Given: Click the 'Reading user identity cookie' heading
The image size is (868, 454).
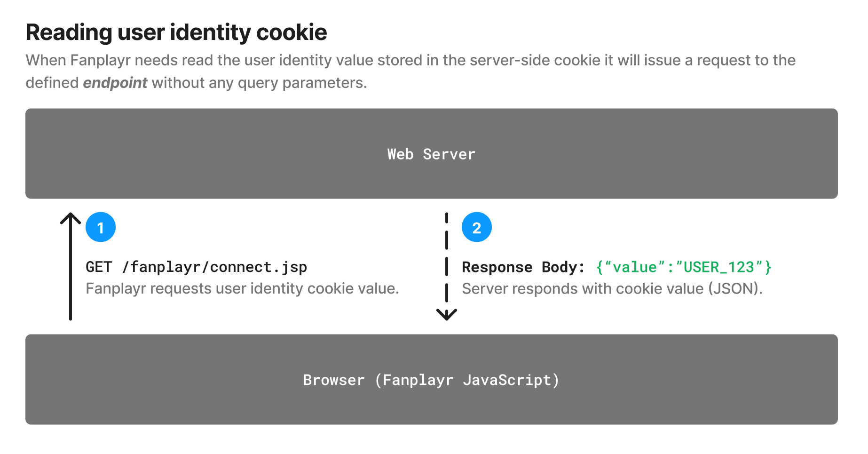Looking at the screenshot, I should coord(176,32).
